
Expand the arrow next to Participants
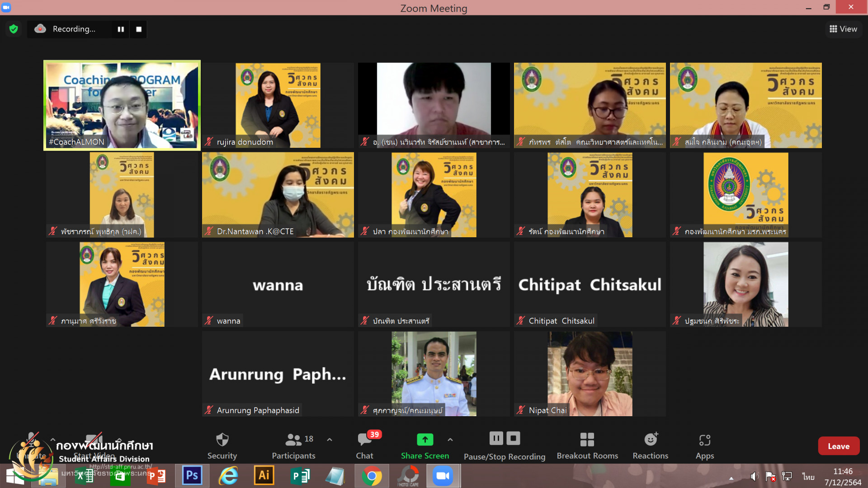click(x=330, y=439)
